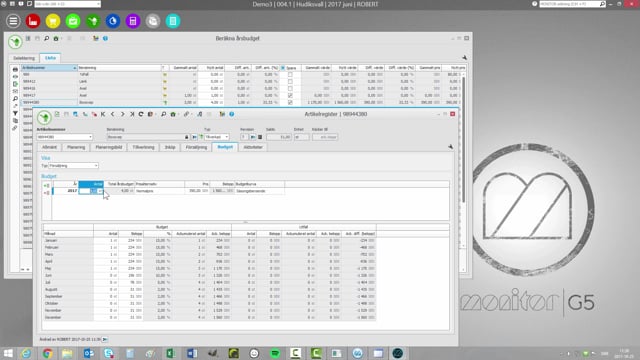
Task: Toggle Spara checkbox for article 999
Action: [x=290, y=75]
